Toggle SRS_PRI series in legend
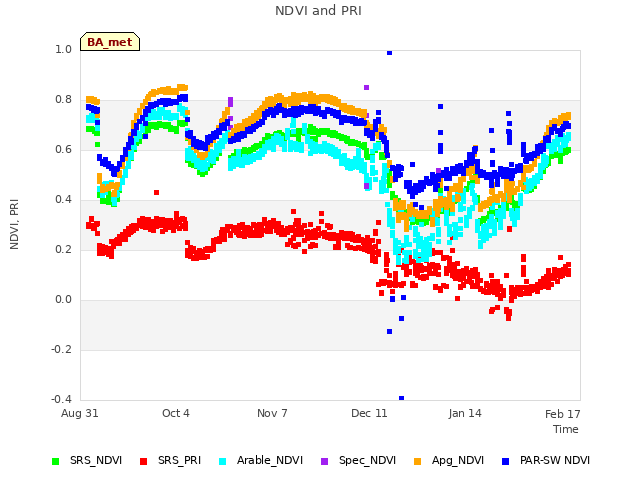 [171, 460]
